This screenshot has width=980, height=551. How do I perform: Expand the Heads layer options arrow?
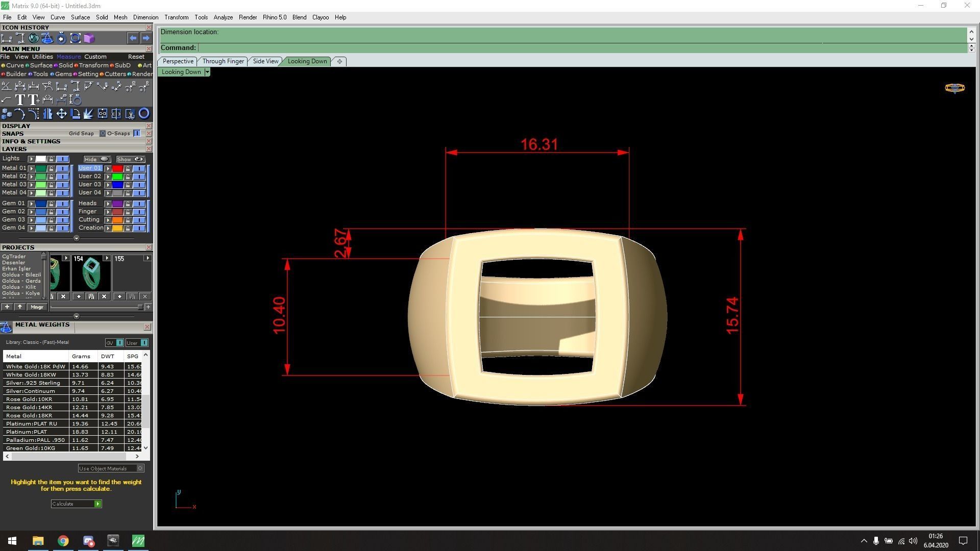tap(108, 204)
